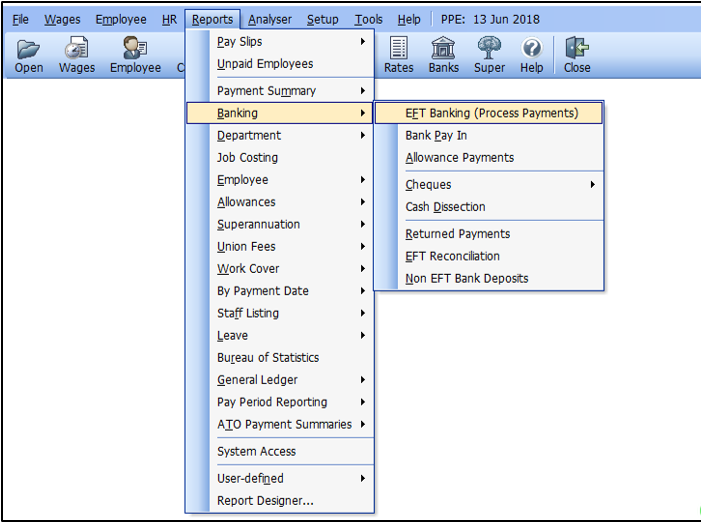Open the File menu
Screen dimensions: 701x524
point(20,20)
